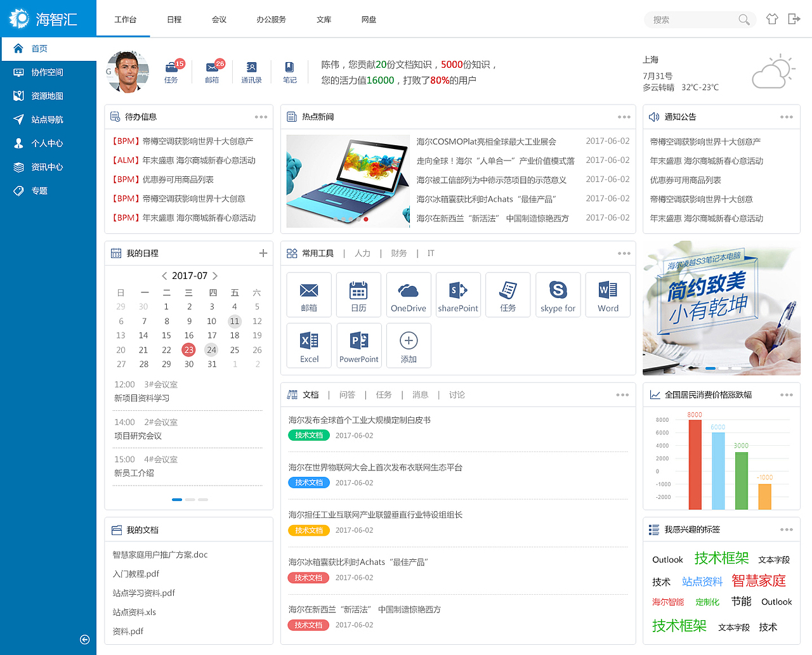The image size is (812, 655).
Task: Open the SharePoint tool icon
Action: click(x=458, y=294)
